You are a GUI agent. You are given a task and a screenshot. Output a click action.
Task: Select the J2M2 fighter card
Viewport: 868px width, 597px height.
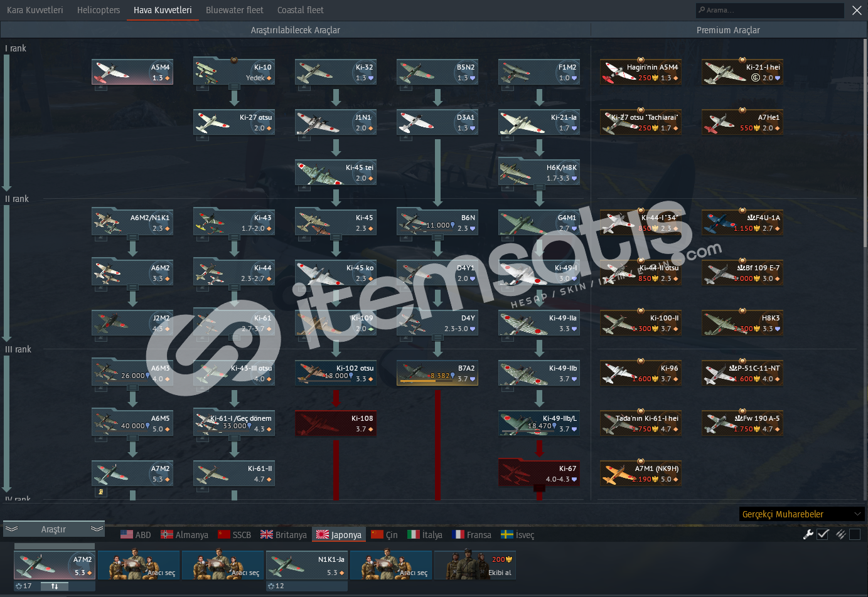pyautogui.click(x=132, y=323)
